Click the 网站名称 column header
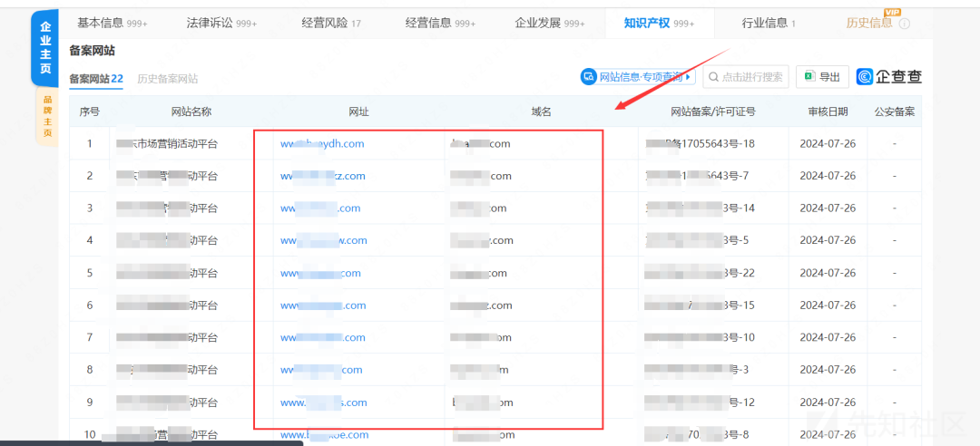The height and width of the screenshot is (446, 980). point(191,111)
